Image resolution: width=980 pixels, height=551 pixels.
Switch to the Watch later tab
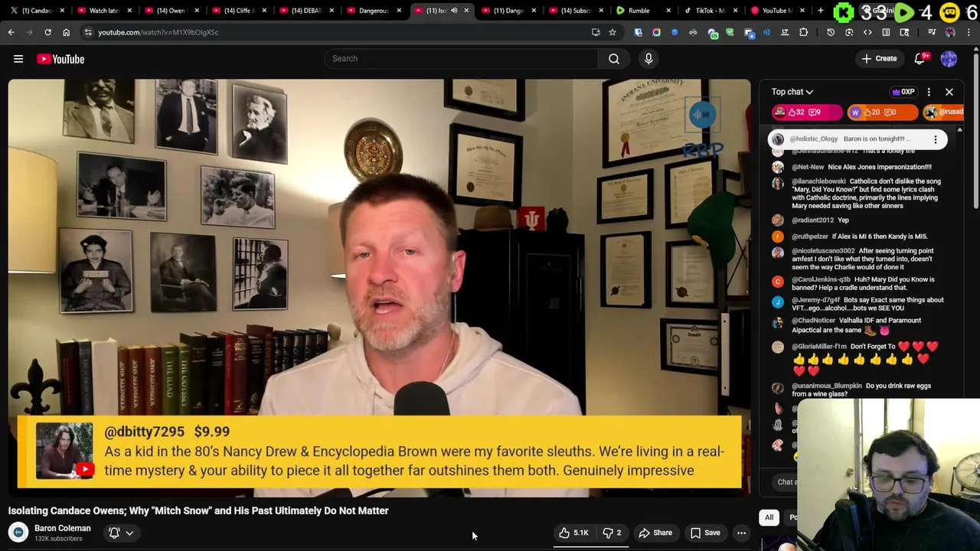click(x=103, y=11)
